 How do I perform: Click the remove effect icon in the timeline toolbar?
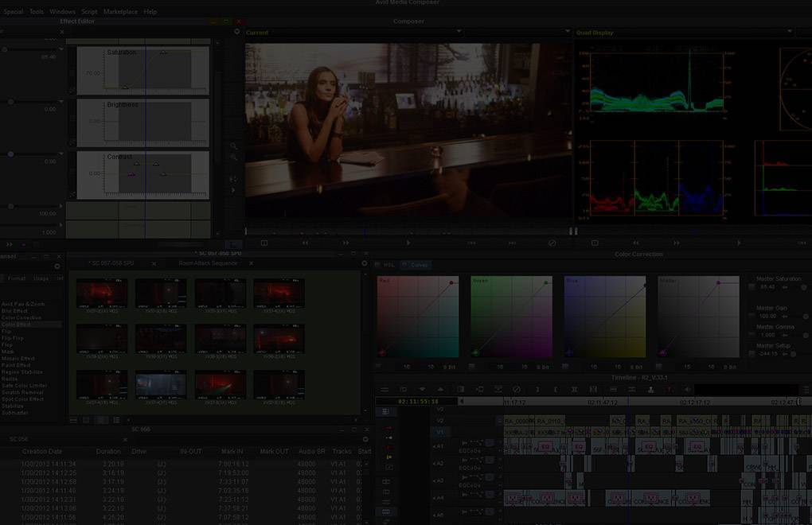coord(517,389)
